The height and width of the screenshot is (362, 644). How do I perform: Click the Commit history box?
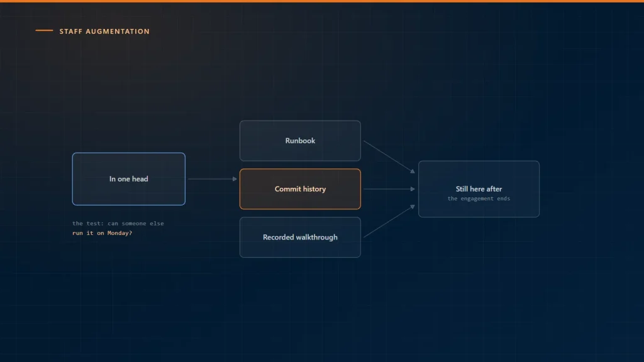coord(300,189)
